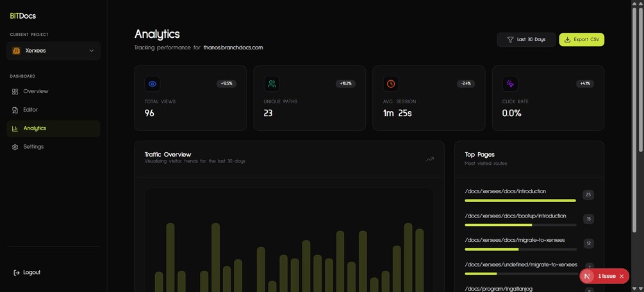The width and height of the screenshot is (644, 292).
Task: Click the Logout button
Action: 27,272
